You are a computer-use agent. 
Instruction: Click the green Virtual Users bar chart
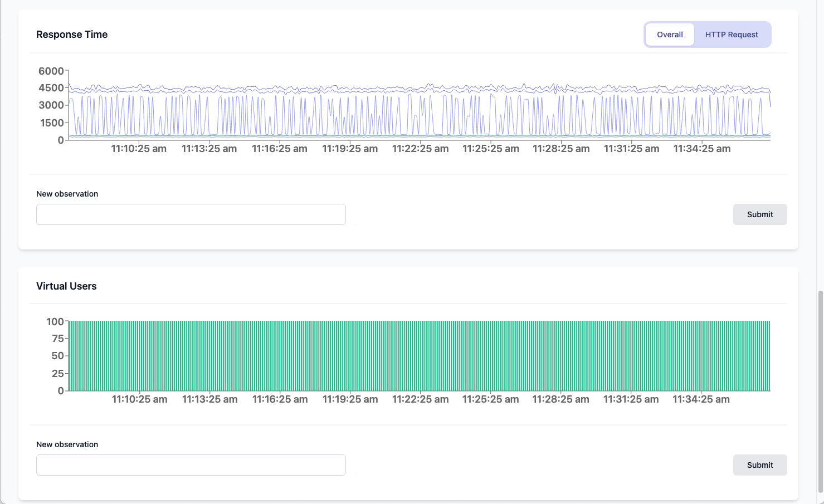coord(419,356)
